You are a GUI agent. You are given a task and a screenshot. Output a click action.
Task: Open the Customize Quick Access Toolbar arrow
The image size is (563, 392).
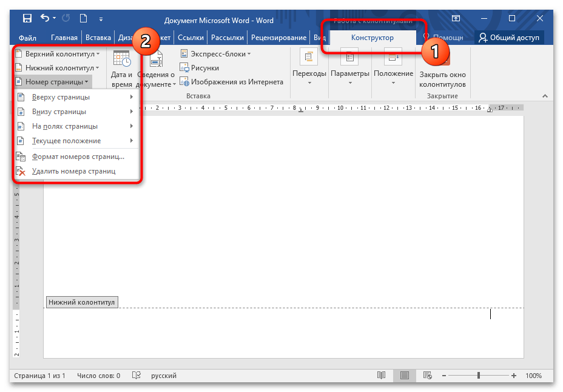coord(101,19)
